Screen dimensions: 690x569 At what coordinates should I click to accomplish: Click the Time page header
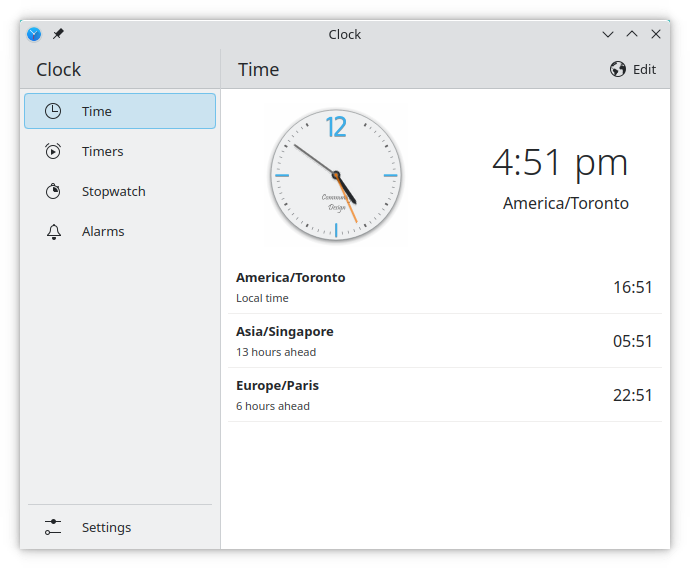click(x=258, y=69)
